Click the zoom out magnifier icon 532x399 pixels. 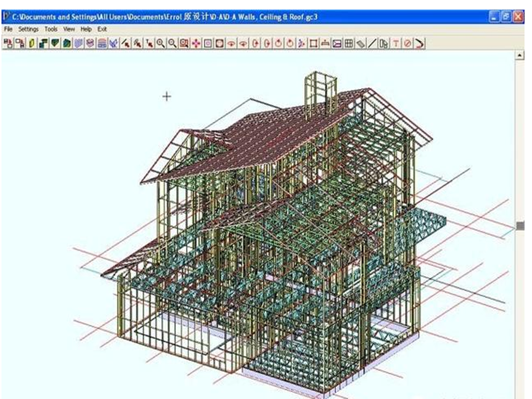tap(172, 43)
